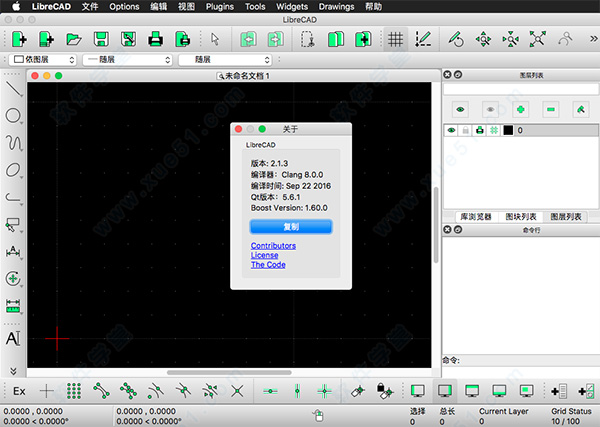Open the Plugins menu
Screen dimensions: 600x427
click(220, 7)
